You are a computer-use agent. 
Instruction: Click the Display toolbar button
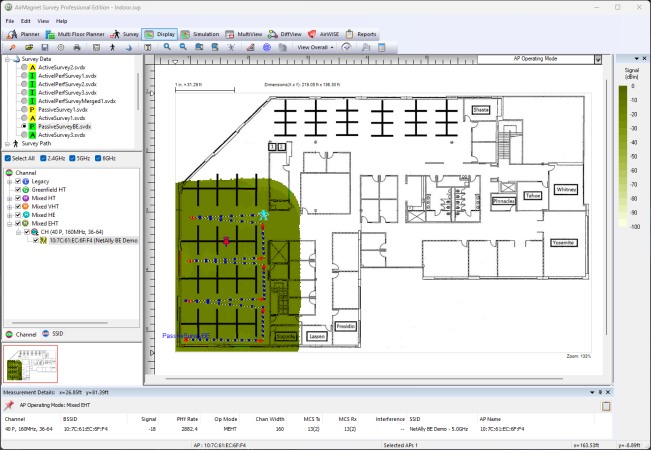point(160,34)
